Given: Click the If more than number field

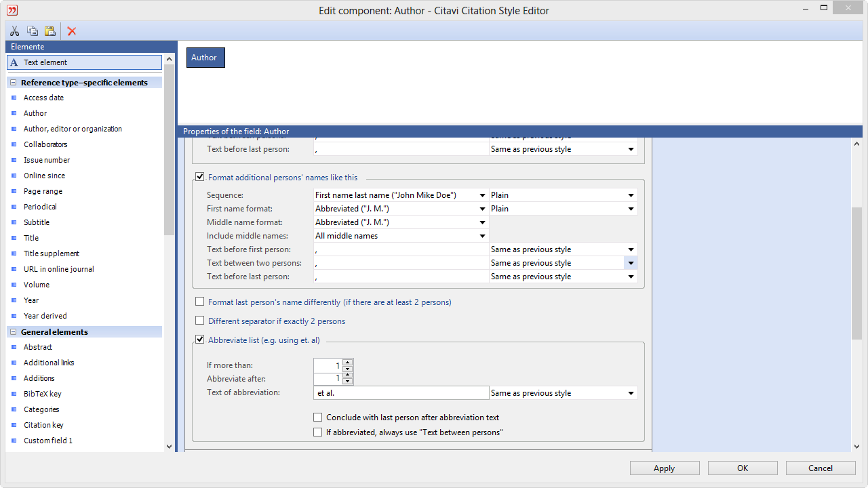Looking at the screenshot, I should [328, 365].
